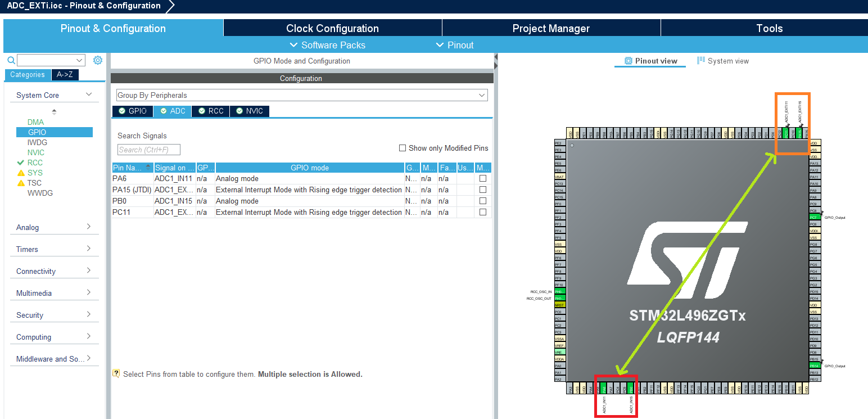Viewport: 868px width, 419px height.
Task: Check the modified checkbox for pin PA6
Action: (483, 178)
